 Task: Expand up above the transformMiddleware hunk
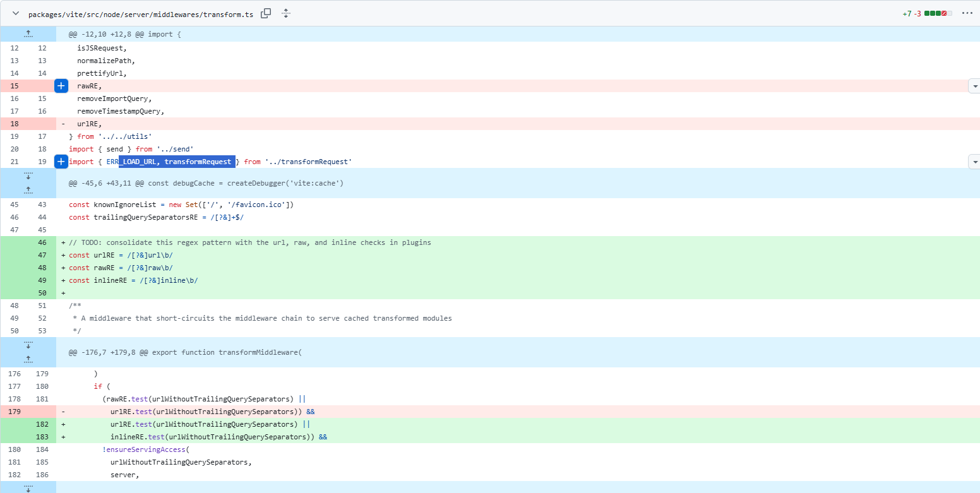(x=28, y=359)
